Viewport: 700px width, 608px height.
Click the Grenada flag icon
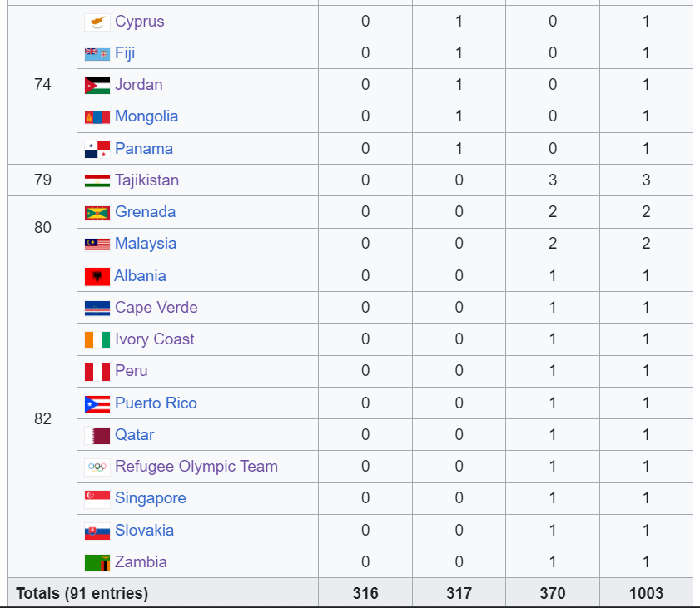pyautogui.click(x=97, y=213)
